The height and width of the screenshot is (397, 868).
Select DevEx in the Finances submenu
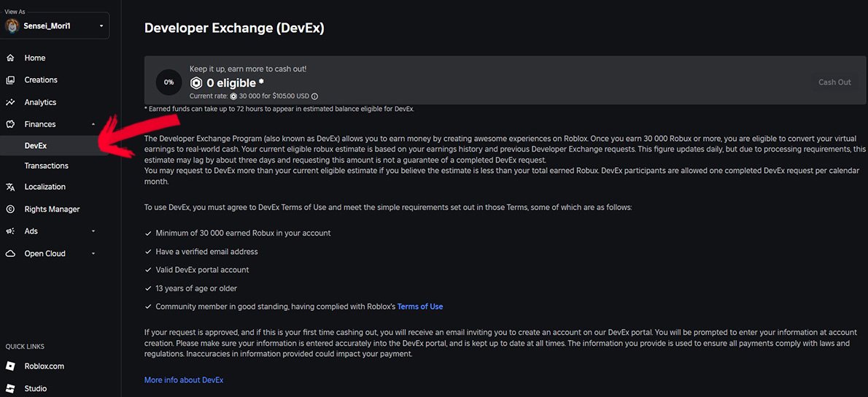click(36, 146)
